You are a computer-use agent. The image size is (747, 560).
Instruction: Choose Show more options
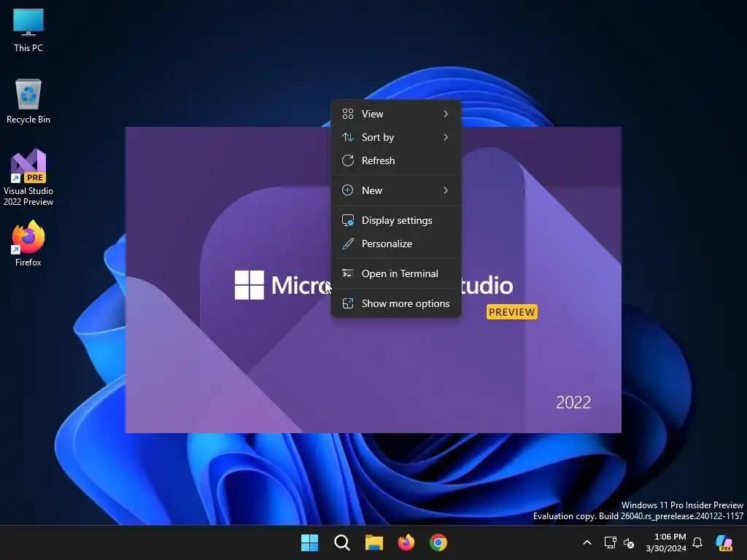coord(396,303)
